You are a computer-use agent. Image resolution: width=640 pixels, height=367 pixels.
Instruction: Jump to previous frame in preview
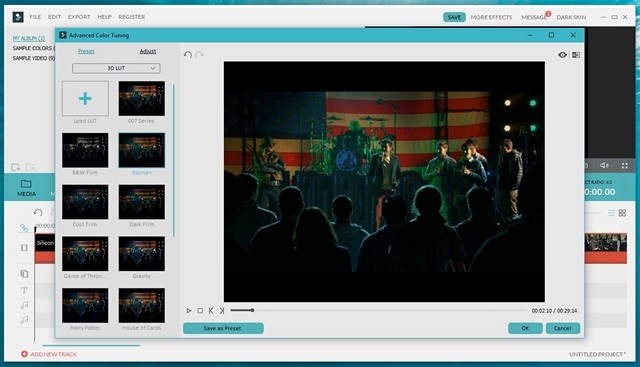pos(211,311)
